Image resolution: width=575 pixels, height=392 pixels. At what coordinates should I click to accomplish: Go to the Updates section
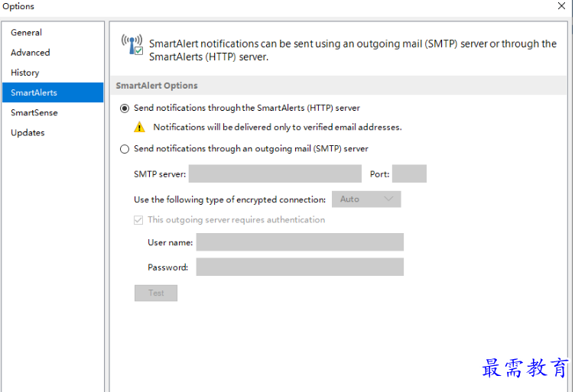[x=53, y=133]
